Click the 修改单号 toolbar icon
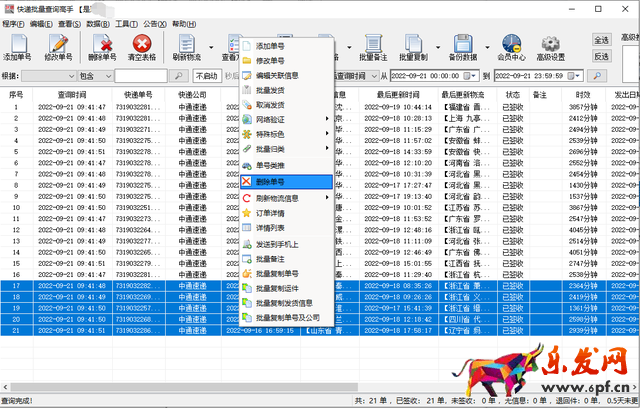The width and height of the screenshot is (640, 408). tap(58, 46)
